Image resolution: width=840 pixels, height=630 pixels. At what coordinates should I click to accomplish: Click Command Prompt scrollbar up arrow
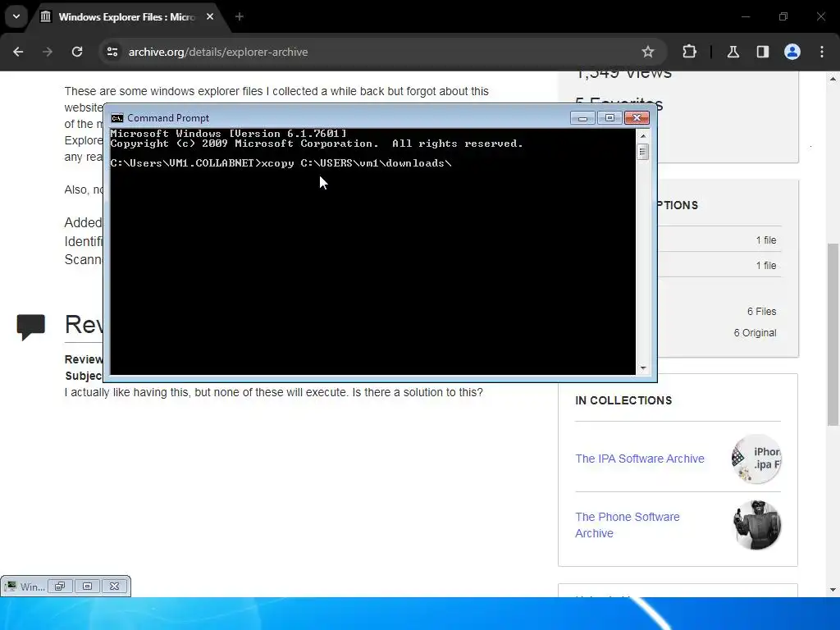click(x=643, y=135)
